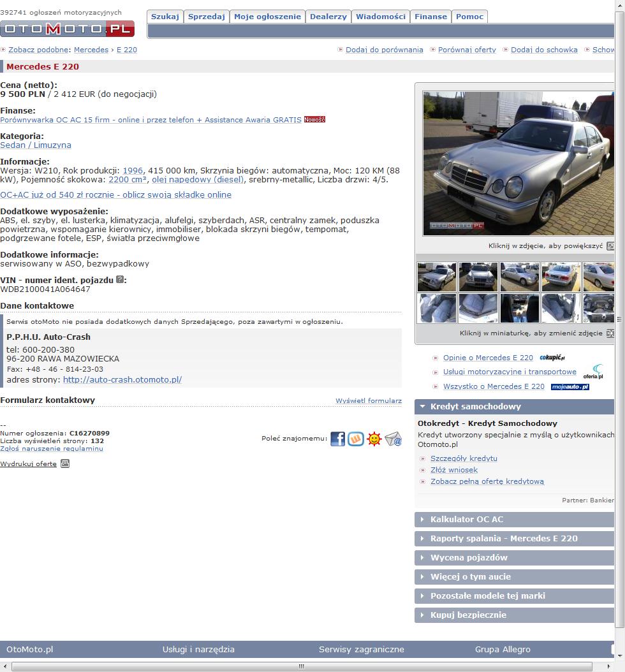Click the Złóż wniosek link
Viewport: 625px width, 672px height.
pos(454,470)
